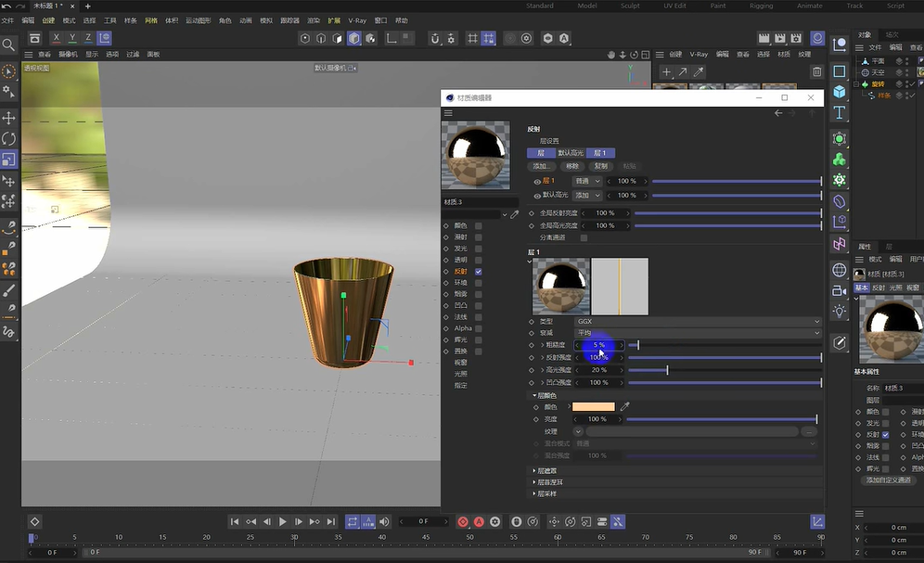
Task: Disable the 反射 reflection channel checkbox
Action: pyautogui.click(x=479, y=272)
